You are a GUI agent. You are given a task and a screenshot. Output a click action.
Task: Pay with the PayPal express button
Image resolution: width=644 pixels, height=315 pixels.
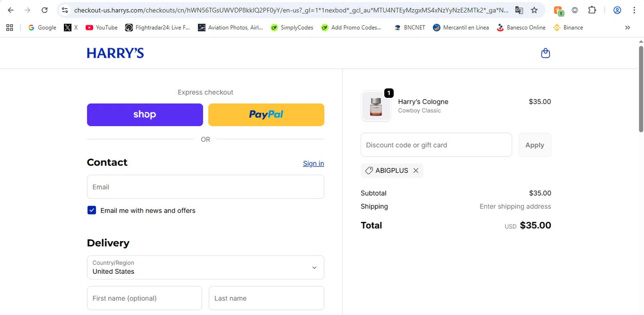(266, 115)
